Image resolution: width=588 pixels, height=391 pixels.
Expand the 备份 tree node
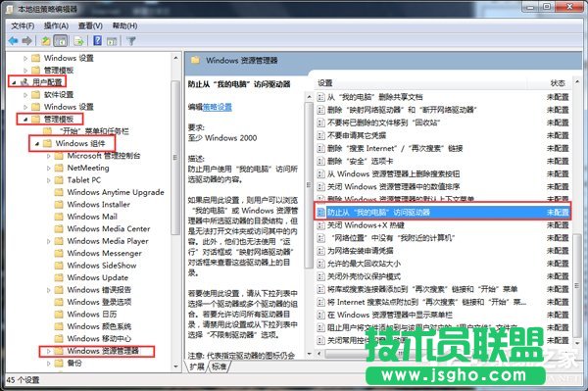point(49,364)
